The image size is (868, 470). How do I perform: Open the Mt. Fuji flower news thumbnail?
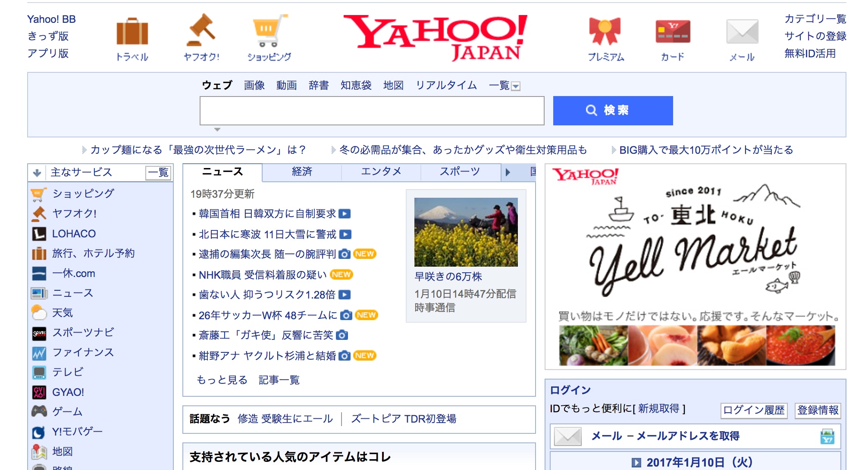(x=466, y=232)
